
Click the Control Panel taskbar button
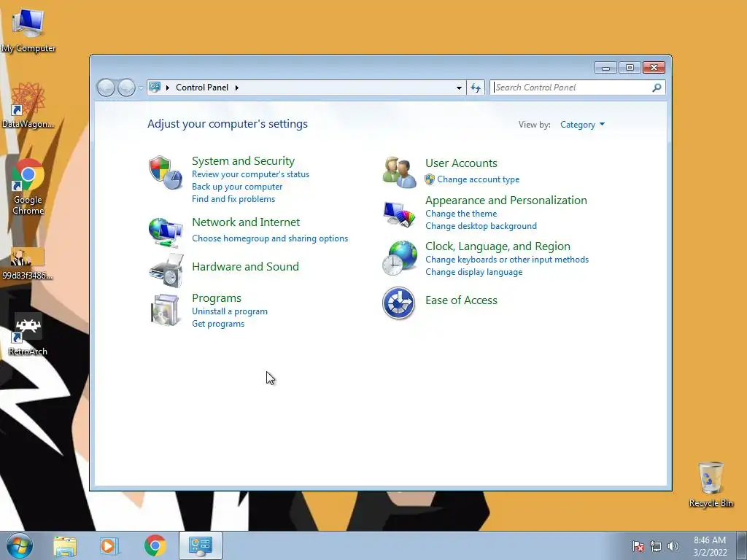(x=200, y=545)
